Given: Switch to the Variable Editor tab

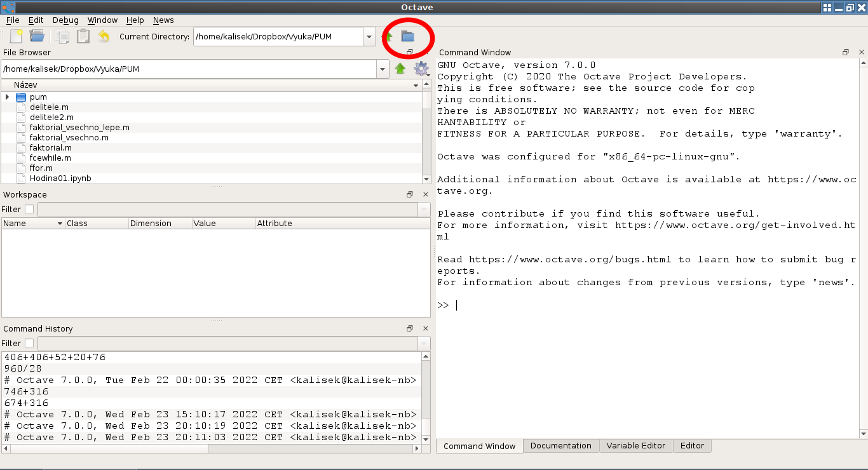Looking at the screenshot, I should pos(635,446).
